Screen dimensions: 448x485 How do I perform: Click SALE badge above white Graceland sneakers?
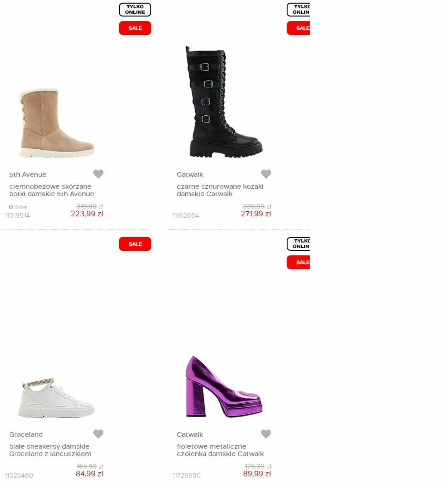(135, 244)
